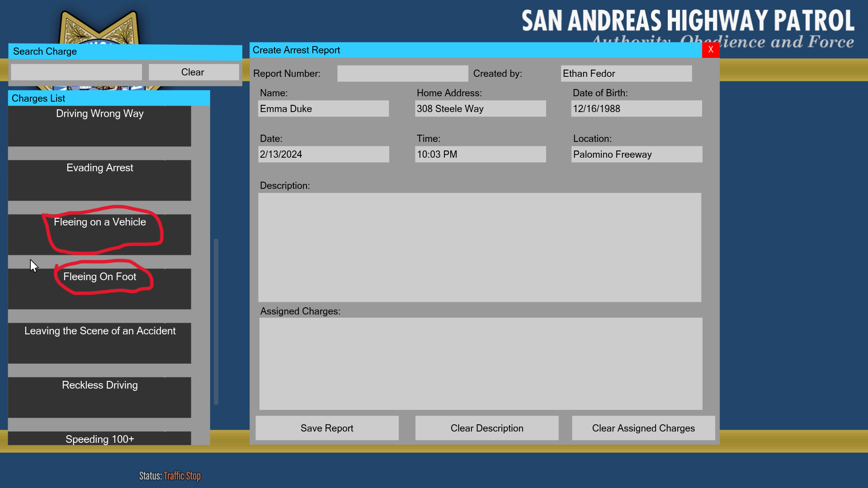Click the Clear search button
Viewport: 868px width, 488px height.
(193, 72)
